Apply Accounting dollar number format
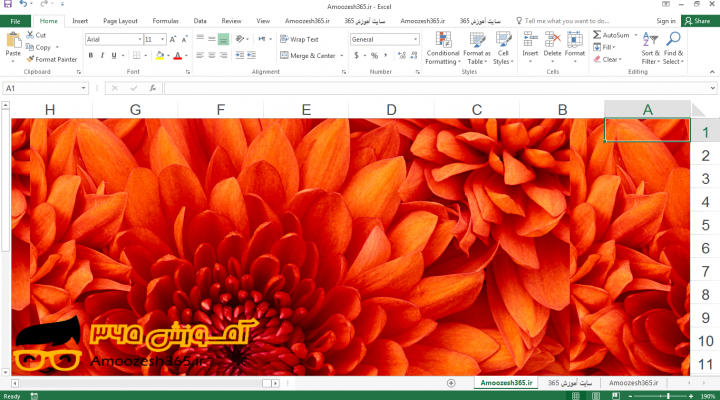 pos(357,56)
